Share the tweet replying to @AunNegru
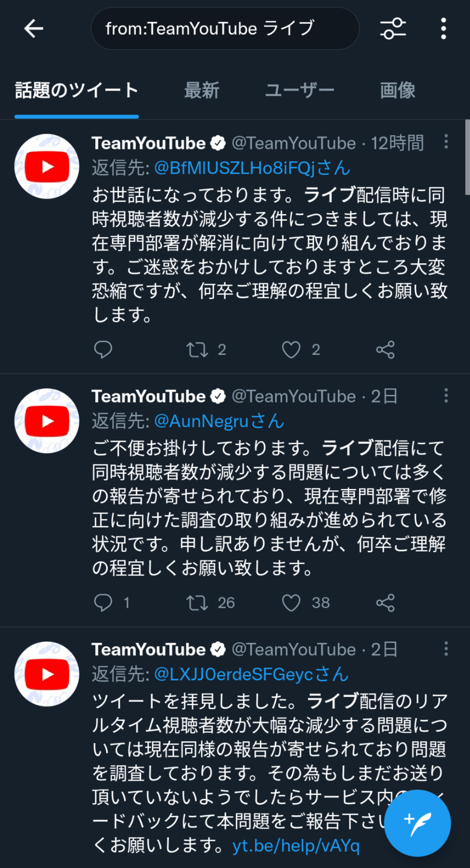The width and height of the screenshot is (470, 868). pyautogui.click(x=385, y=603)
